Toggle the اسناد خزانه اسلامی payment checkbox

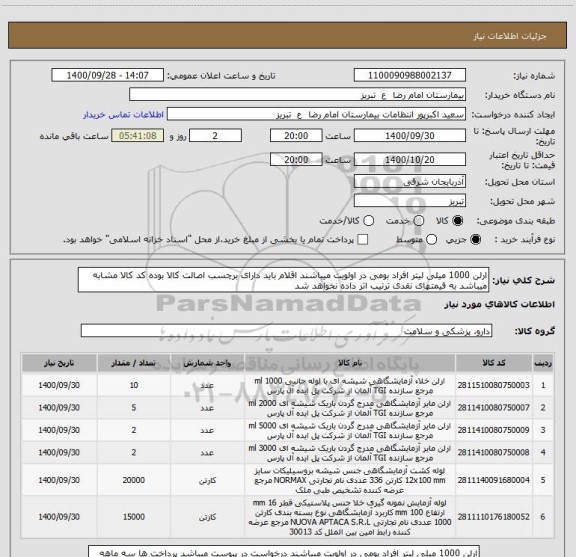[x=363, y=240]
